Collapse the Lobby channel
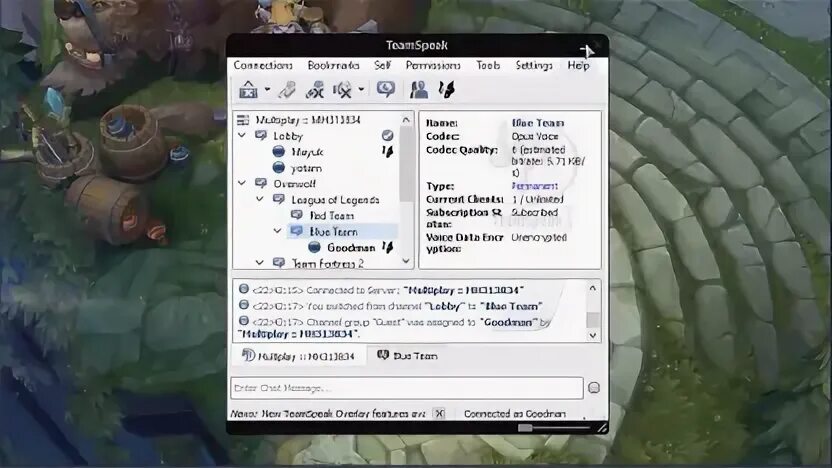832x468 pixels. point(242,136)
